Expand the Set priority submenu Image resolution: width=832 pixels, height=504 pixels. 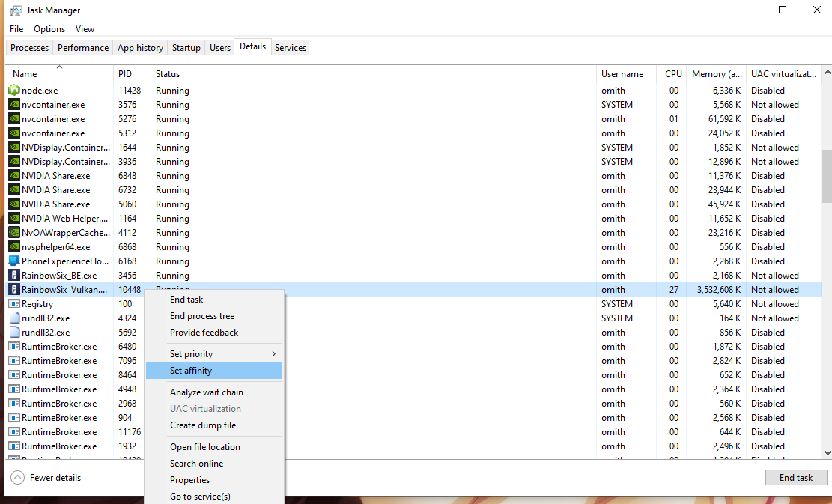point(214,354)
